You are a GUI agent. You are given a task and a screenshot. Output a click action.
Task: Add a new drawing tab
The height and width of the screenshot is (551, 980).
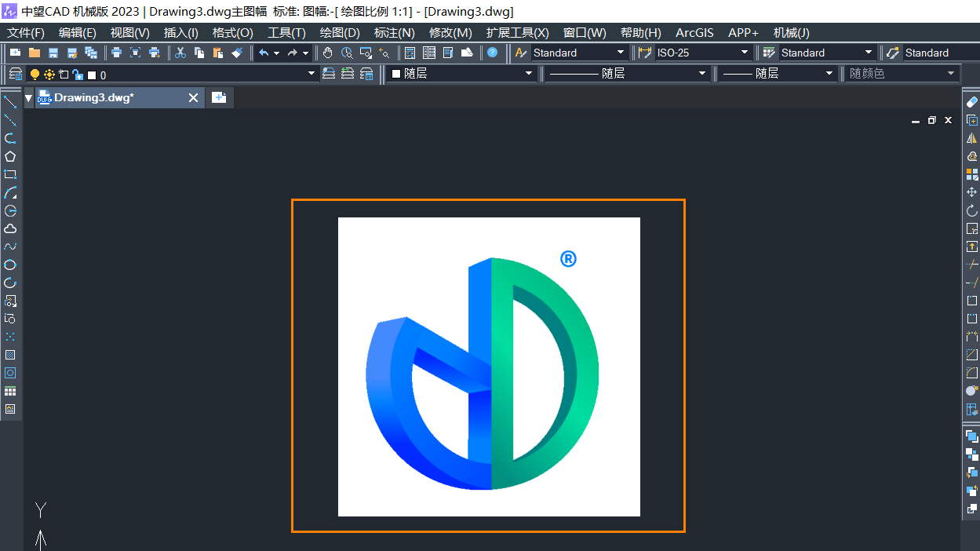coord(219,98)
